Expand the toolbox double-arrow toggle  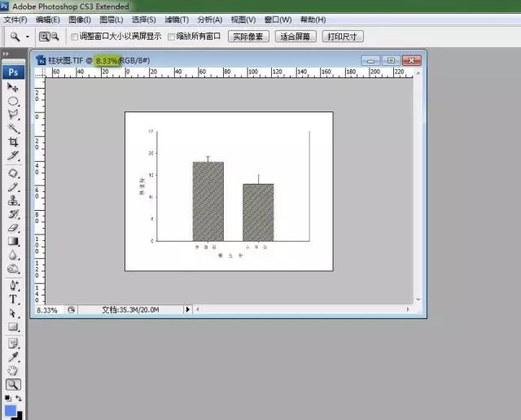click(6, 54)
